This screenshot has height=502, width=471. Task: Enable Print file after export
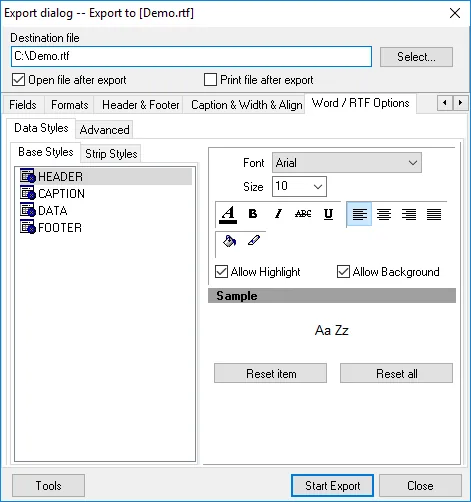point(210,80)
